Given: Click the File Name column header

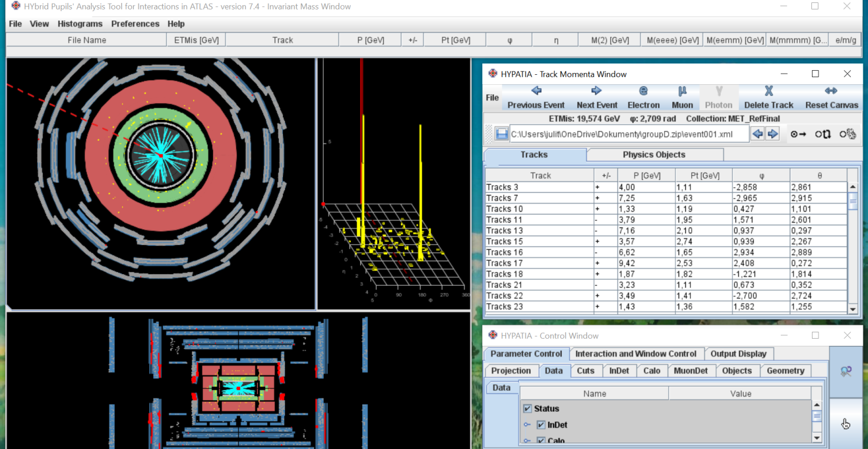Looking at the screenshot, I should click(x=87, y=40).
